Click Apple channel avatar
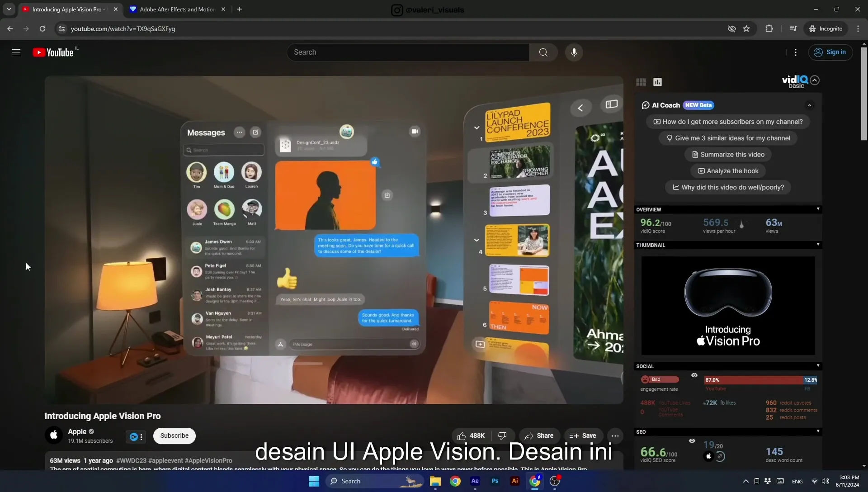Viewport: 868px width, 492px height. click(x=53, y=435)
